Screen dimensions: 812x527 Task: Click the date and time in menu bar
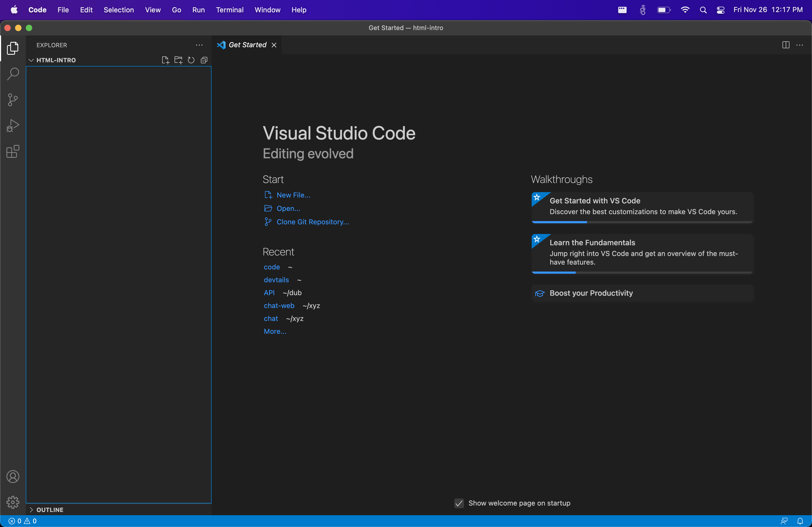768,10
